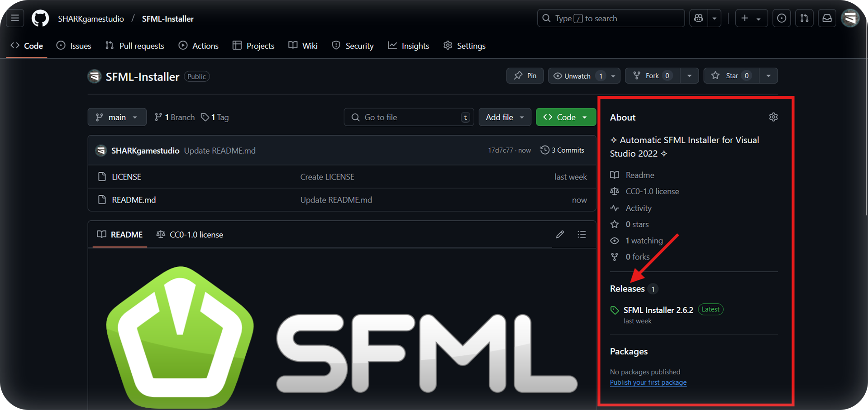Open the issues icon in header

coord(782,19)
